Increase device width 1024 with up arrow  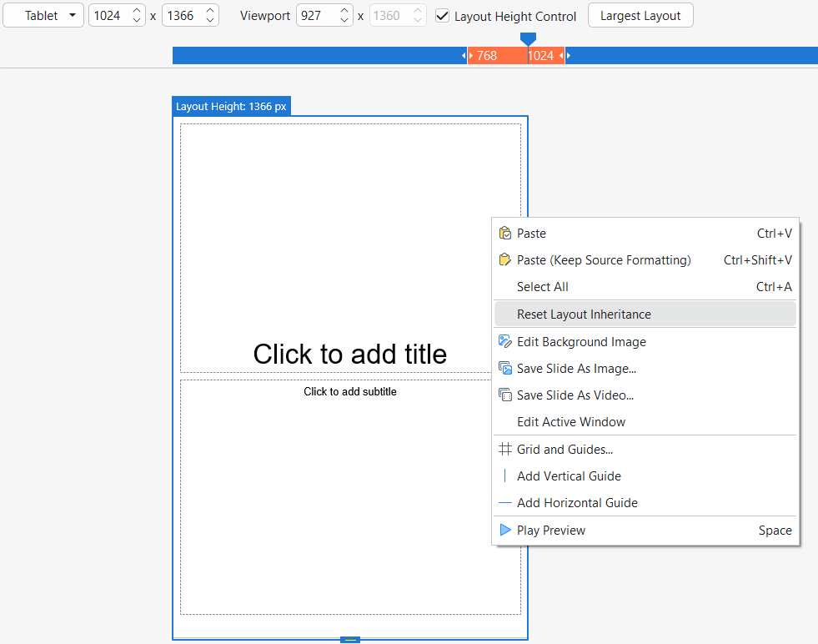(x=137, y=11)
